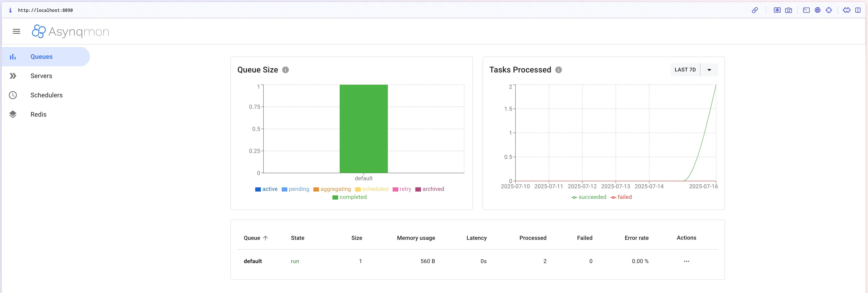Click the 0.00 % error rate cell
Screen dimensions: 868x293
tap(640, 261)
